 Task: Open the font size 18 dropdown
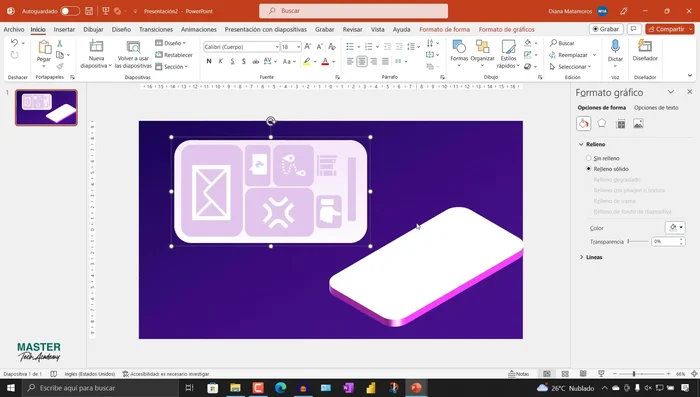298,47
